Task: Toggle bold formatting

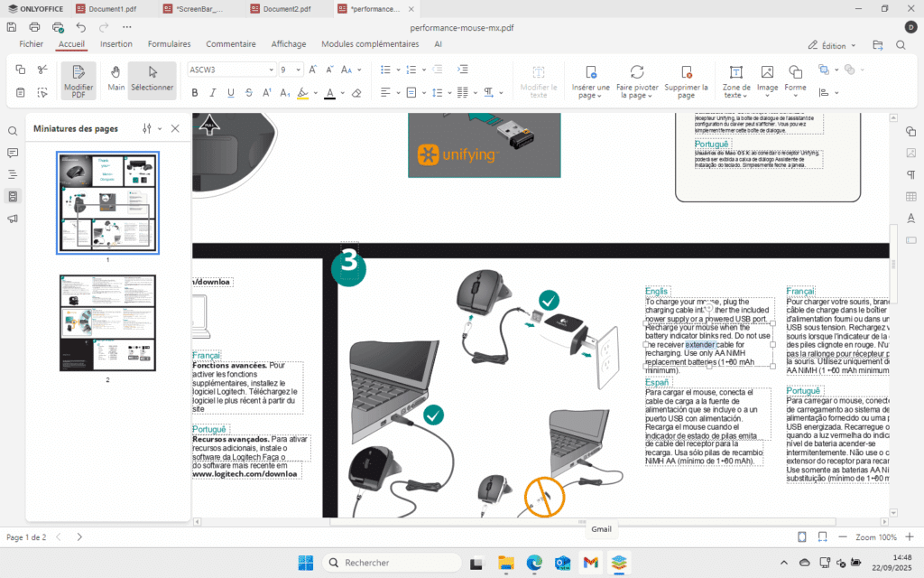Action: coord(194,92)
